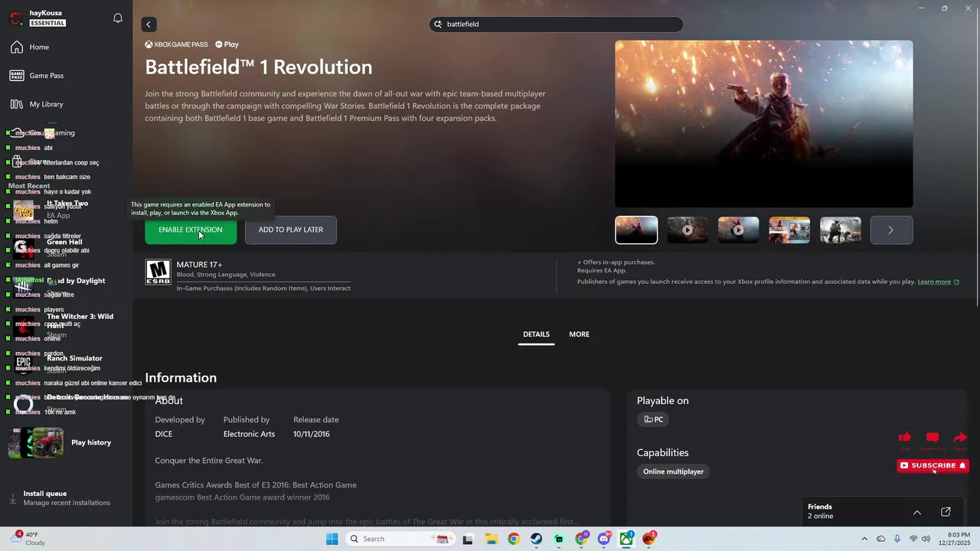This screenshot has height=551, width=980.
Task: Play the third media thumbnail video
Action: (738, 230)
